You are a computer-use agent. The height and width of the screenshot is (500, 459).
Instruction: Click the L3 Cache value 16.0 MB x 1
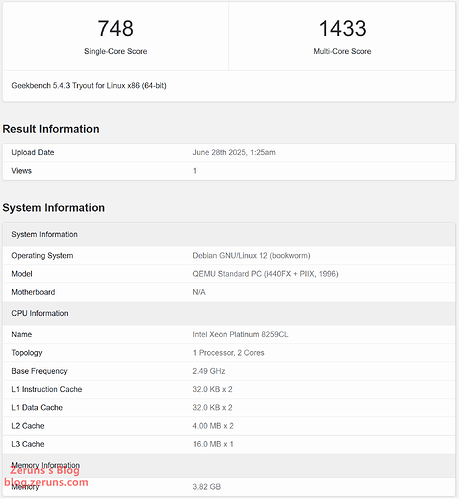(x=213, y=444)
